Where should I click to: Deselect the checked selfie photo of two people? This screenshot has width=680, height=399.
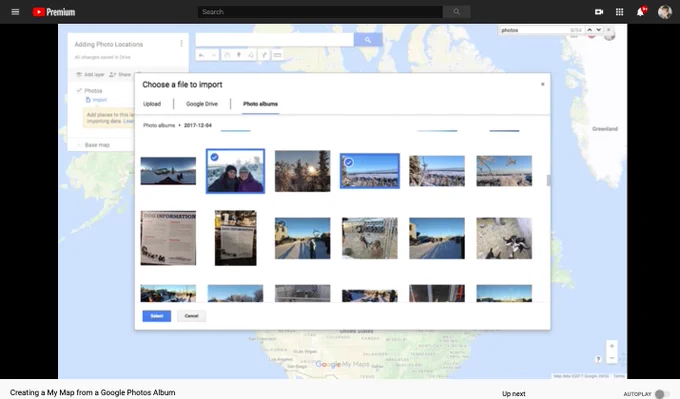click(235, 171)
